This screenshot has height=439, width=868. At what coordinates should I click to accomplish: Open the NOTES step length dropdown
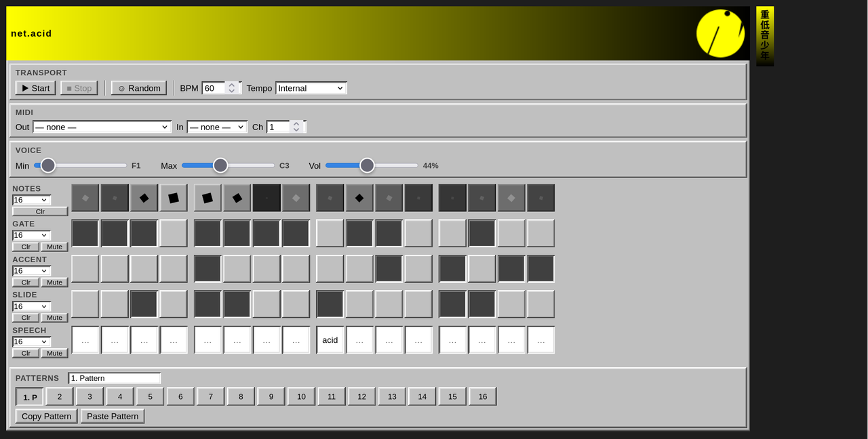31,200
